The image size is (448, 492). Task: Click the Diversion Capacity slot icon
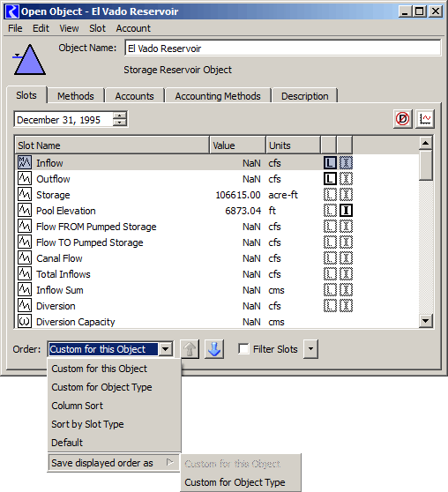(x=25, y=322)
